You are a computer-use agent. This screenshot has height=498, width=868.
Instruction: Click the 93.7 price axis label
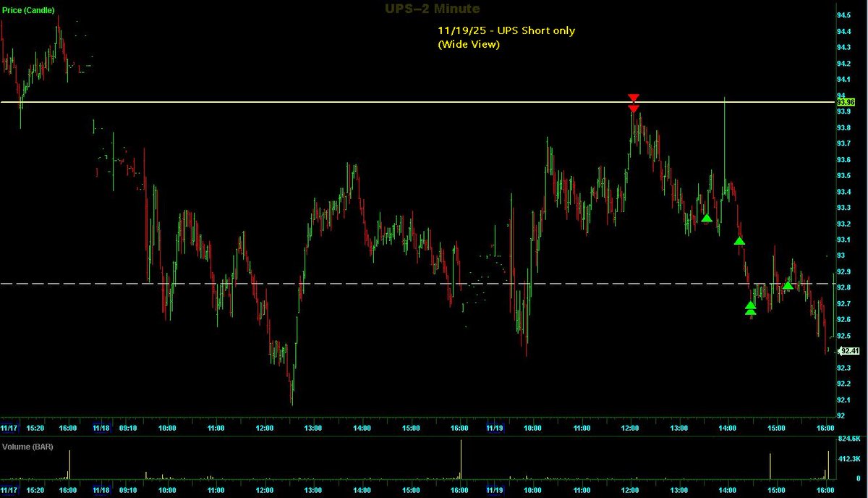click(844, 143)
